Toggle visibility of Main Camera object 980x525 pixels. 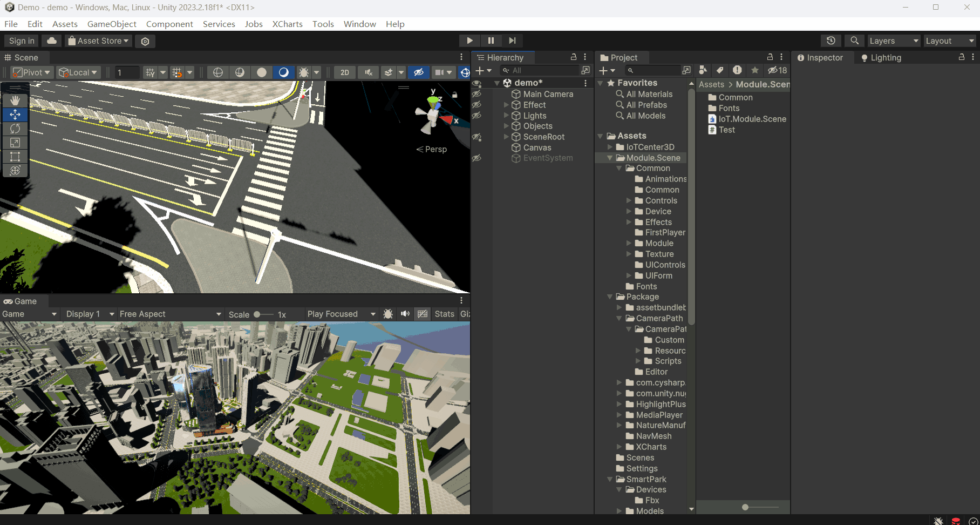point(477,94)
